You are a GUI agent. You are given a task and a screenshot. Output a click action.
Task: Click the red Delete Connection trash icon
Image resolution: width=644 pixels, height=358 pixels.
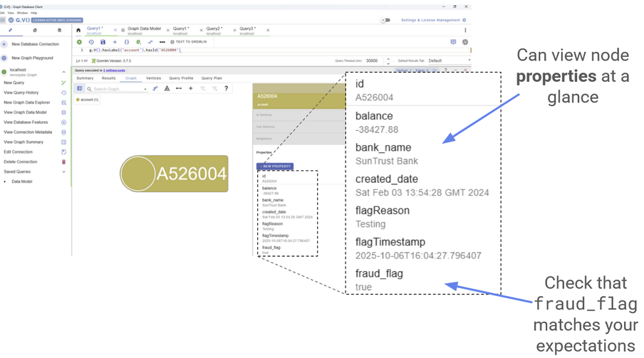[64, 162]
